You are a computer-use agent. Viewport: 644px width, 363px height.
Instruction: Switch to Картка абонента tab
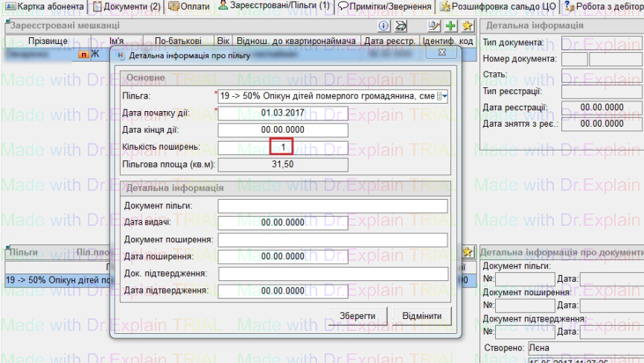[45, 6]
